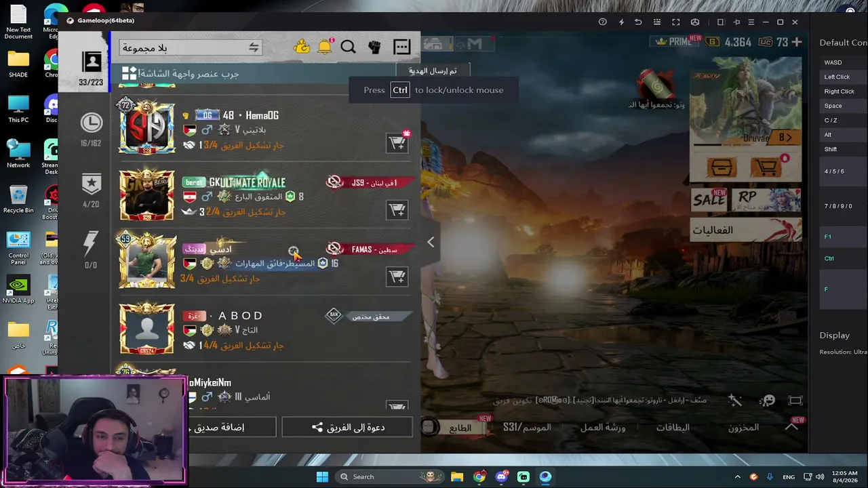
Task: Open the treasure crate icon
Action: [x=722, y=167]
